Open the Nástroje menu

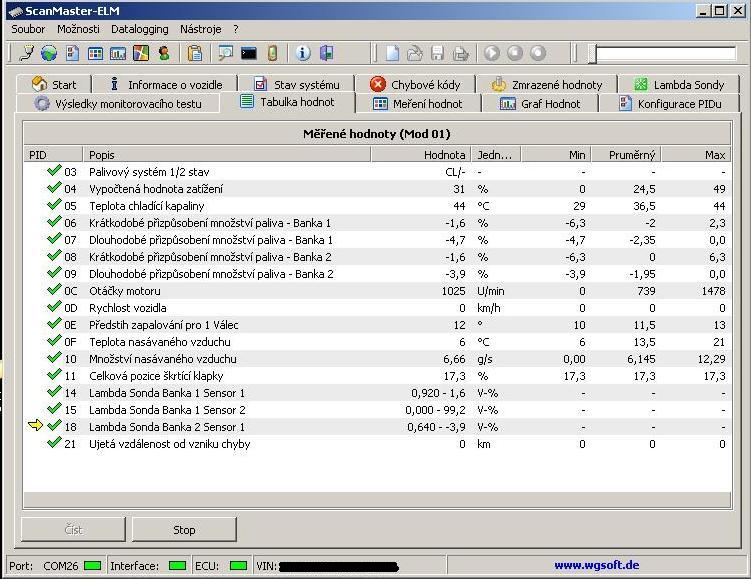coord(200,29)
